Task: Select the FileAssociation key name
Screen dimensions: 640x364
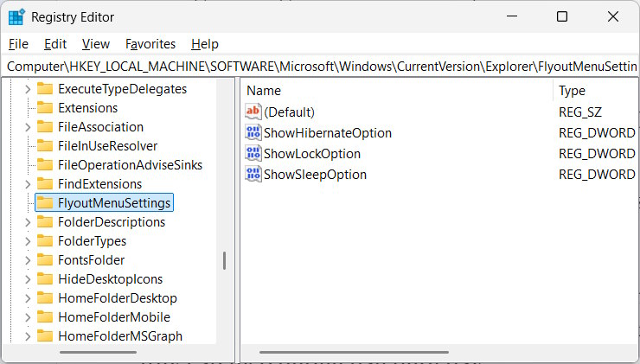Action: tap(100, 127)
